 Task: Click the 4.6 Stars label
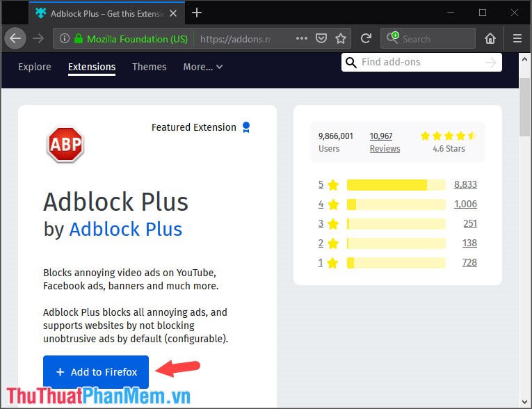pyautogui.click(x=449, y=149)
